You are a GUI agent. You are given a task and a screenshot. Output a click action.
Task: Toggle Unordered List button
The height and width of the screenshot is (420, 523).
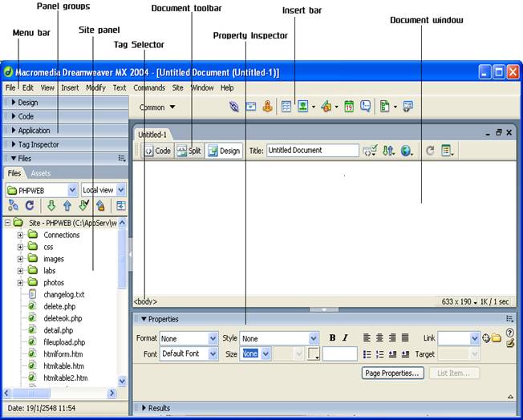(x=367, y=354)
